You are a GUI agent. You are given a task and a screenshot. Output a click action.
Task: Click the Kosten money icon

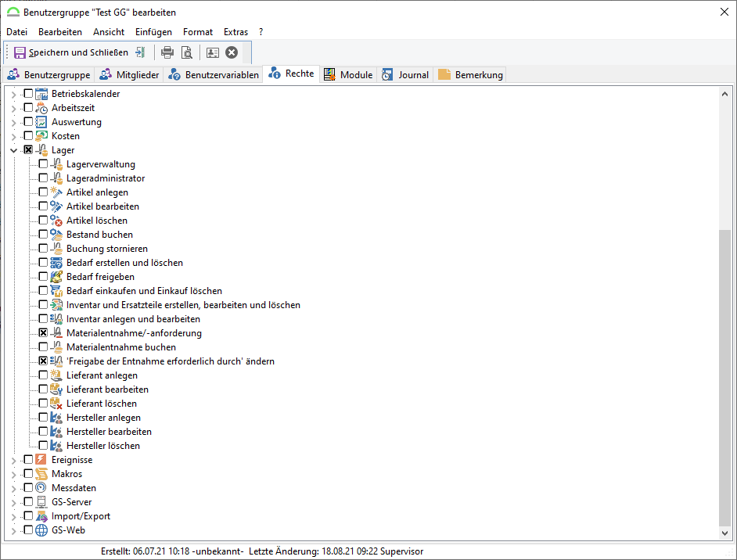pos(41,136)
